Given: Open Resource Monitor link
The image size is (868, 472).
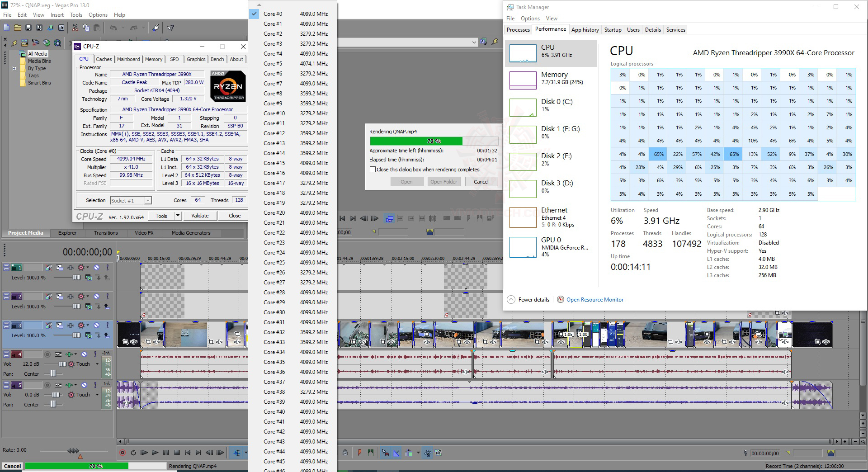Looking at the screenshot, I should click(594, 300).
